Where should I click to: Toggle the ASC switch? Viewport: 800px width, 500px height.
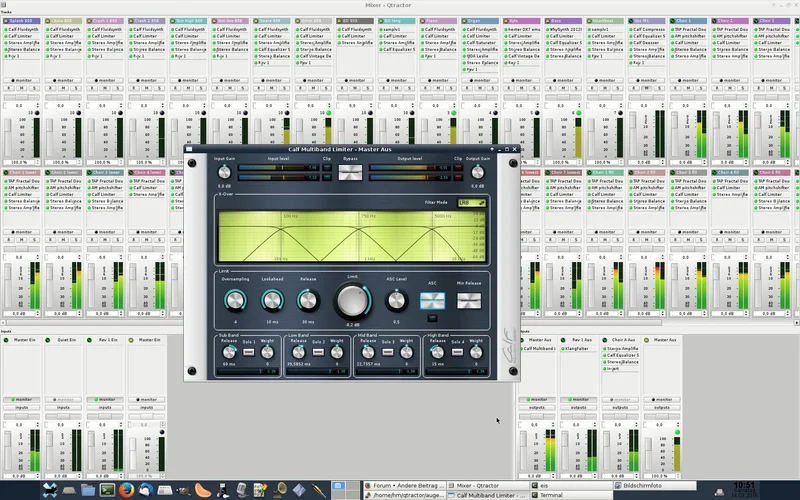pyautogui.click(x=432, y=301)
